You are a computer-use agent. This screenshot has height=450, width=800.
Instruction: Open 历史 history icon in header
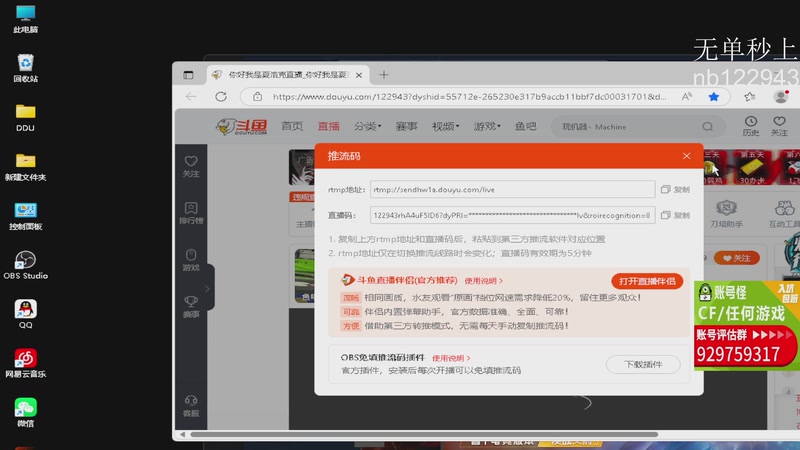(751, 126)
